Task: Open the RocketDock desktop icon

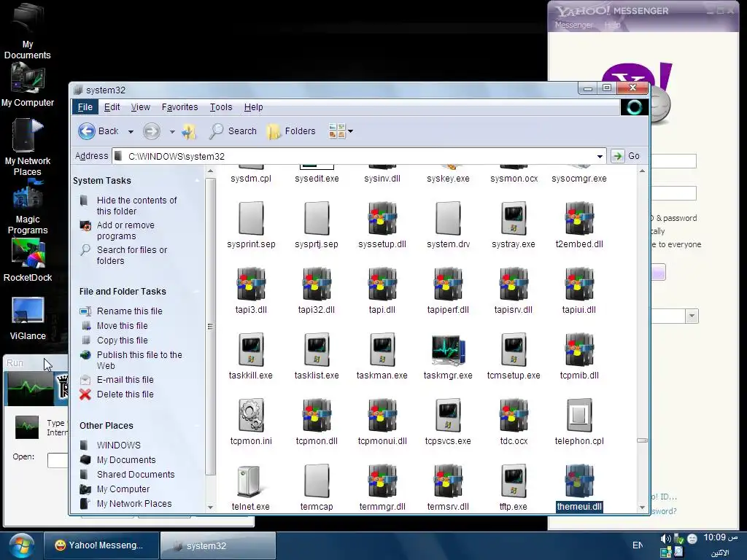Action: (x=28, y=260)
